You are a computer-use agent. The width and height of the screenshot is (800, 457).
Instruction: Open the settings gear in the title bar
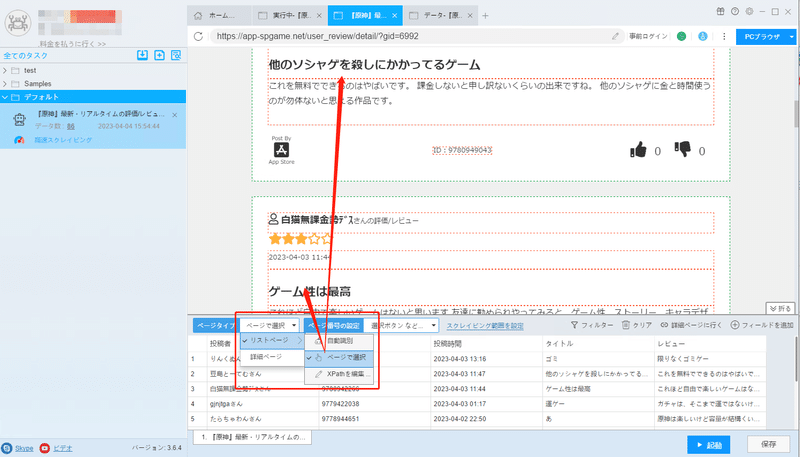point(749,11)
